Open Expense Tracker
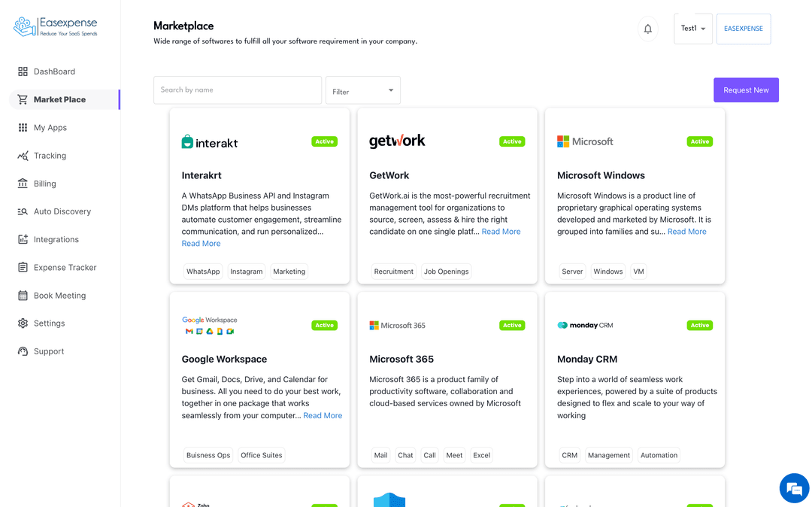The height and width of the screenshot is (507, 812). (65, 267)
